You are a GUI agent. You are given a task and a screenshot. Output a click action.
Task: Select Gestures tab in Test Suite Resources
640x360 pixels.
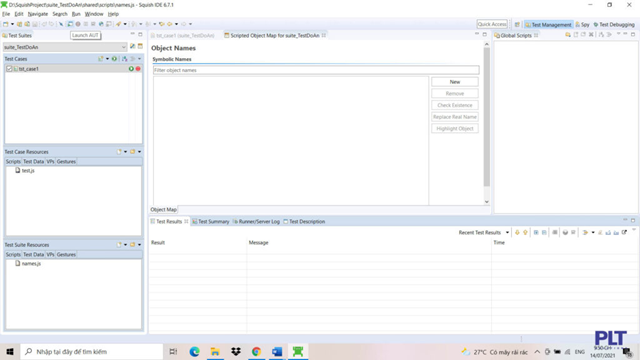click(x=66, y=255)
